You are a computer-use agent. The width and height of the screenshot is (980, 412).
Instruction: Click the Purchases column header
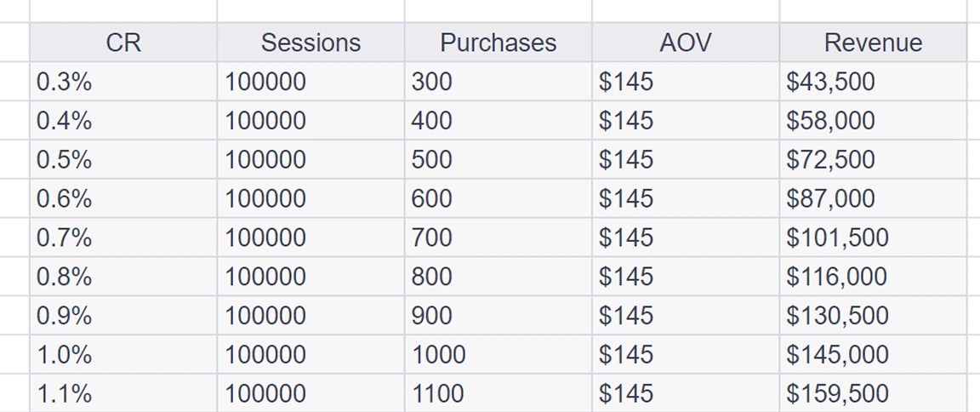coord(498,43)
